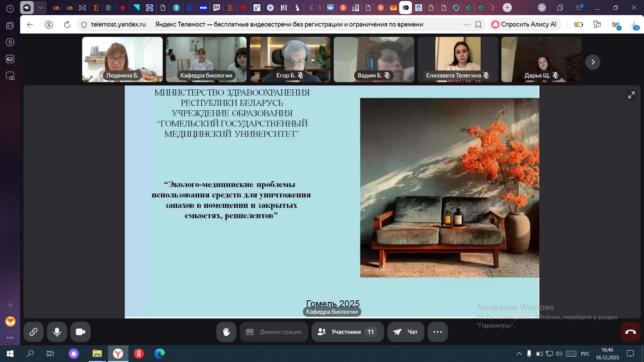The image size is (644, 362).
Task: Click the Демонстрация screen share button
Action: pos(274,332)
